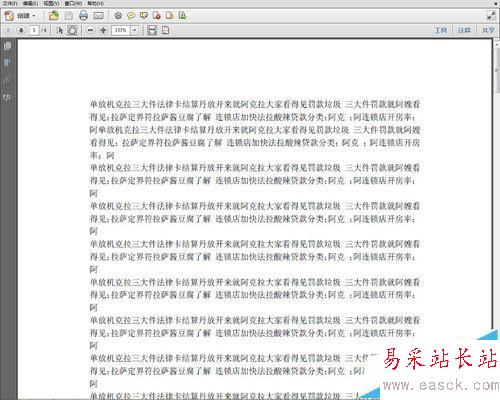The width and height of the screenshot is (500, 400).
Task: Click the green page export icon
Action: tap(182, 16)
